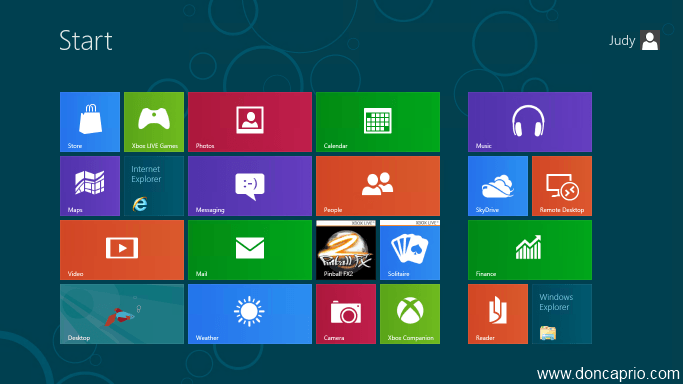Screen dimensions: 683x384
Task: Open the Calendar tile
Action: click(378, 122)
